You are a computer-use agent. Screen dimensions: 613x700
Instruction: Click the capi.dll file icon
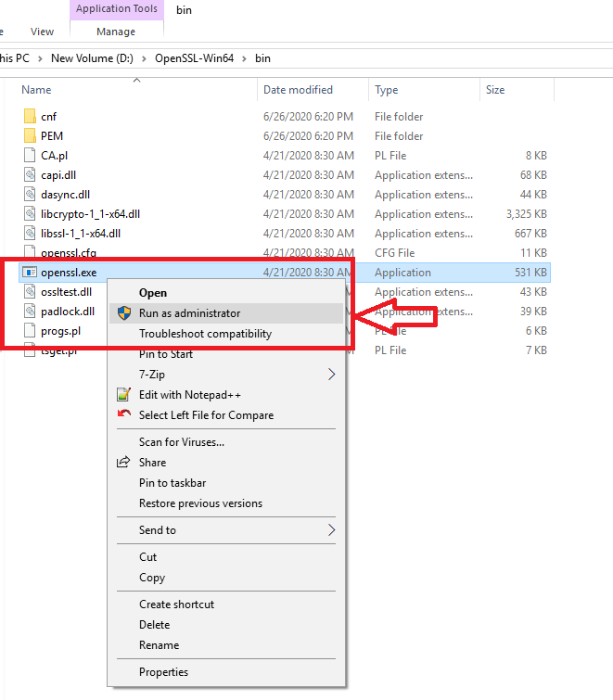(30, 174)
